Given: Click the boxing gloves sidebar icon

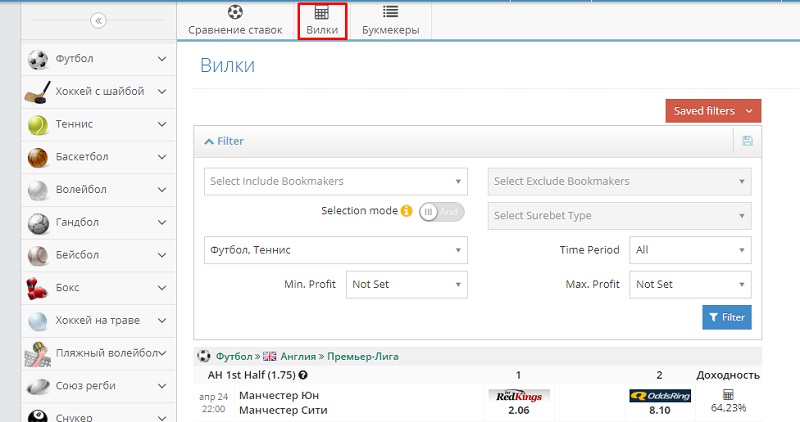Looking at the screenshot, I should point(38,288).
